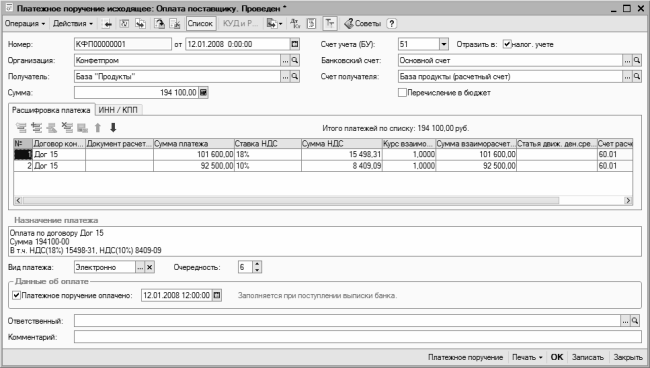Screen dimensions: 650x368
Task: Uncheck Платежное поручение оплачено
Action: point(17,295)
